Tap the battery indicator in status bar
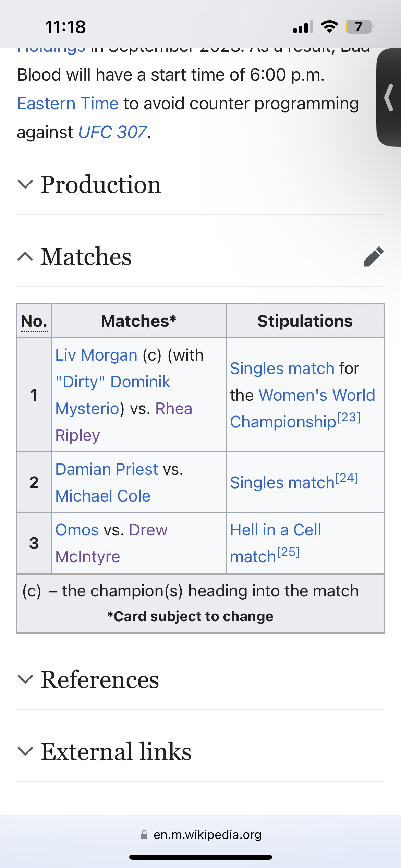This screenshot has height=868, width=401. 359,27
